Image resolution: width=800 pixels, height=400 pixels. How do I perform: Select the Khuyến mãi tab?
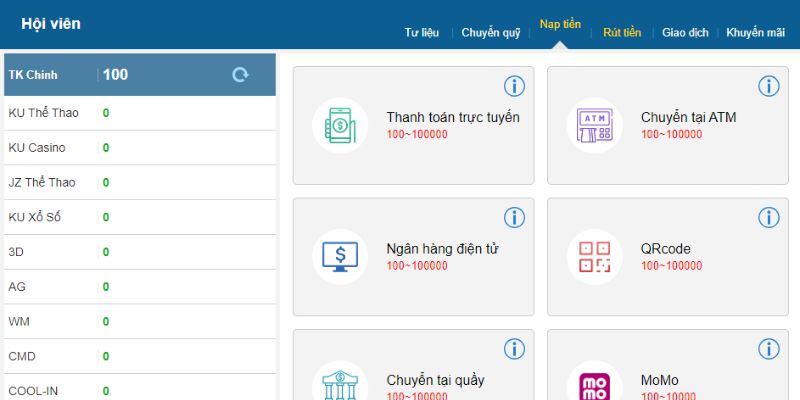coord(755,32)
